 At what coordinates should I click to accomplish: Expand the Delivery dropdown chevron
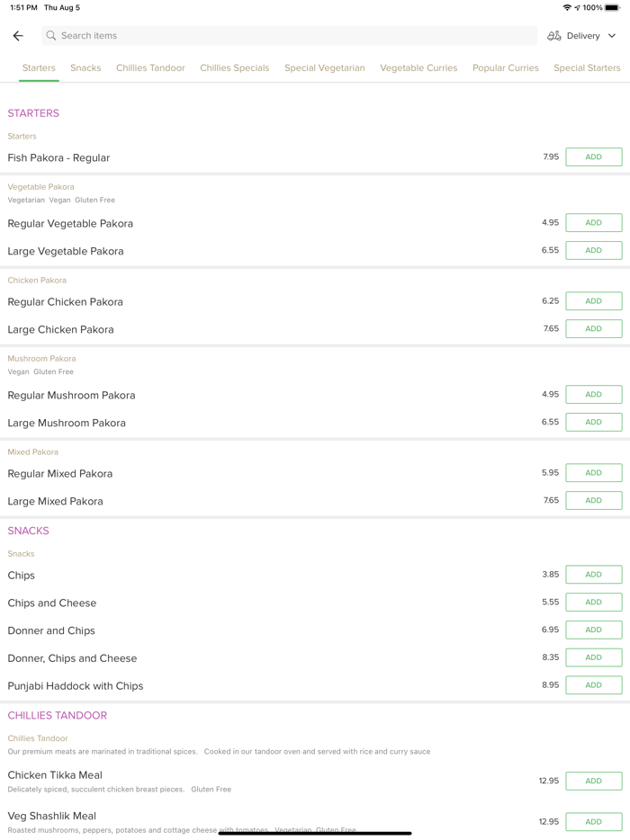612,36
